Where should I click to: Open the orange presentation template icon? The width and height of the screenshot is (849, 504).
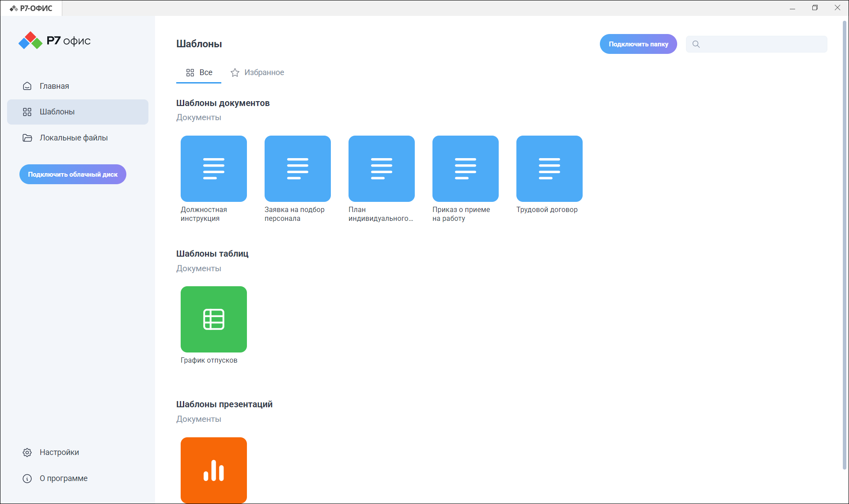[214, 470]
